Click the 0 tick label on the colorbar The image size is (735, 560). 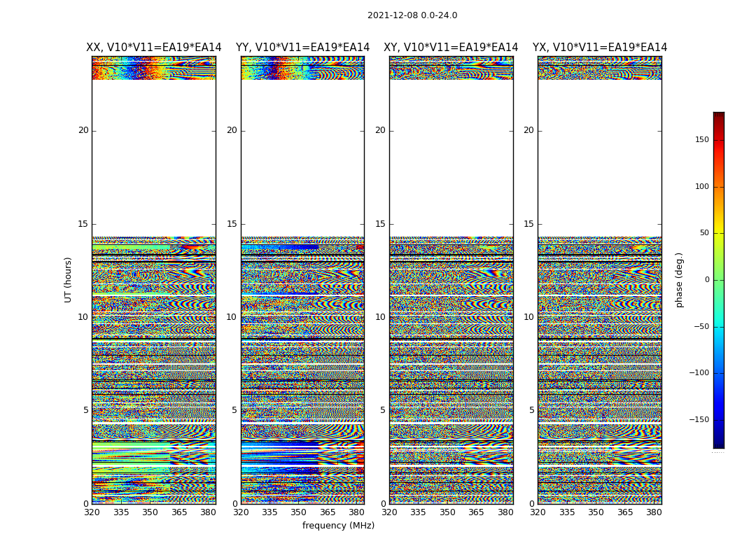706,280
